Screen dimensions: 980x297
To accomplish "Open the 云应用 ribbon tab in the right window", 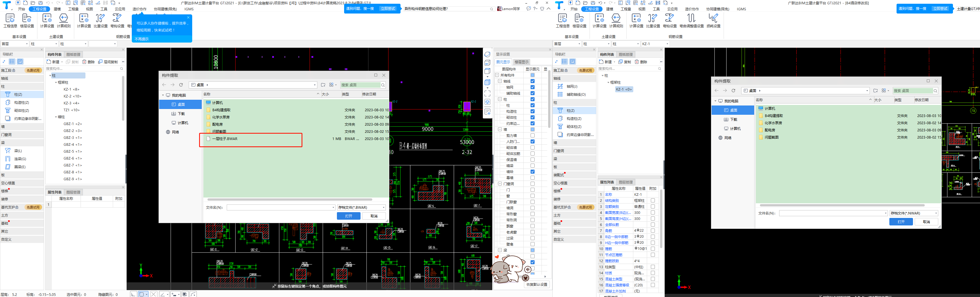I will pos(672,9).
